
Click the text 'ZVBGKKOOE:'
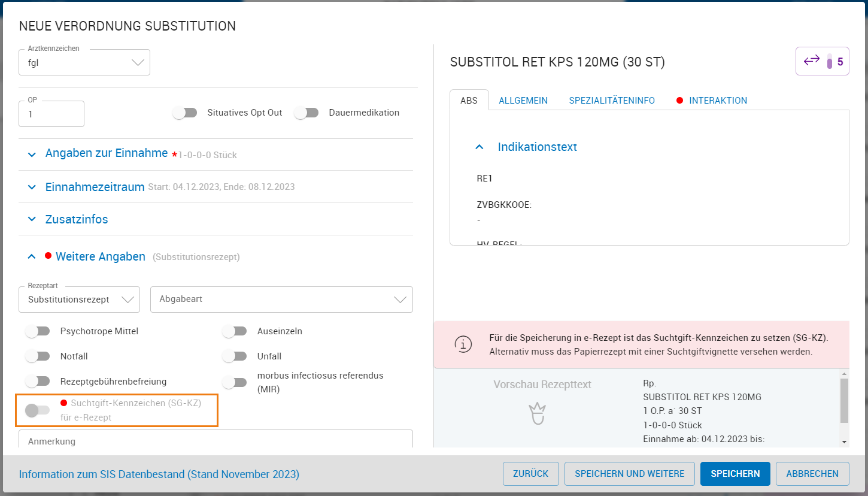point(504,205)
